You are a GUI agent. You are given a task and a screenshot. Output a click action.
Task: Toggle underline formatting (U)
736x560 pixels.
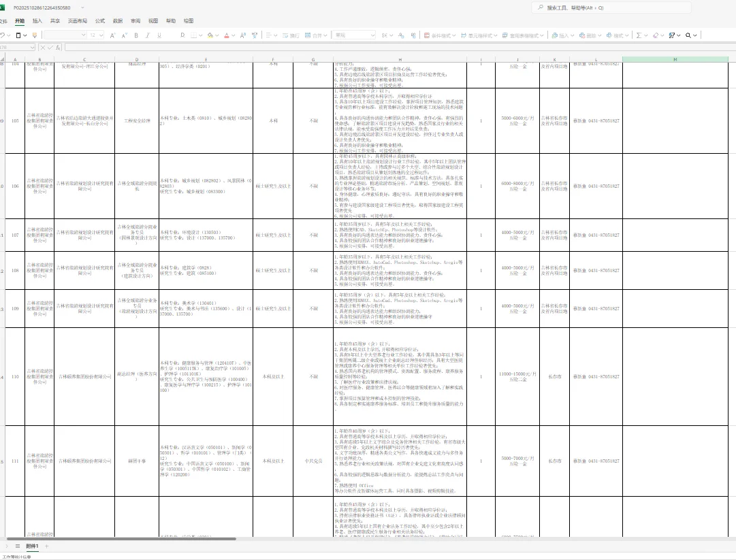159,35
